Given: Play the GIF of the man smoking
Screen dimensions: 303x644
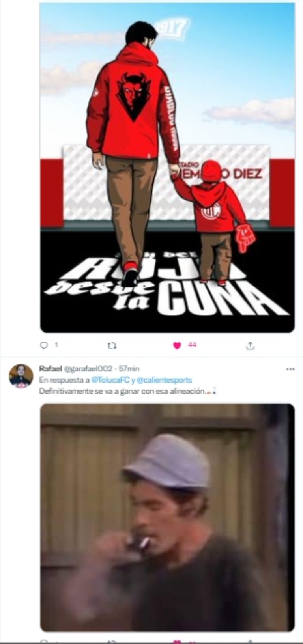Looking at the screenshot, I should click(167, 517).
